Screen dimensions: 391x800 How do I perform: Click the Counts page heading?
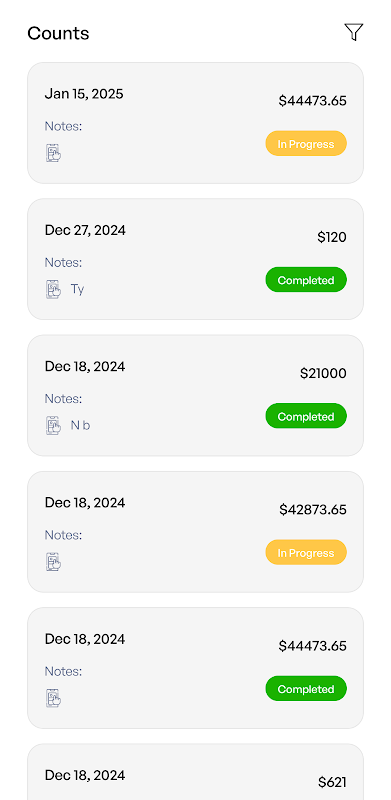[58, 33]
